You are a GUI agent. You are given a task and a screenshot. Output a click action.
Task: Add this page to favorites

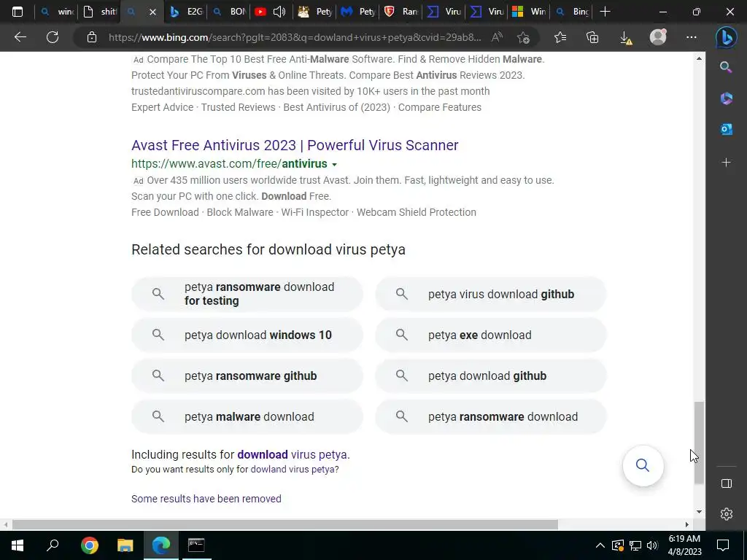[523, 37]
